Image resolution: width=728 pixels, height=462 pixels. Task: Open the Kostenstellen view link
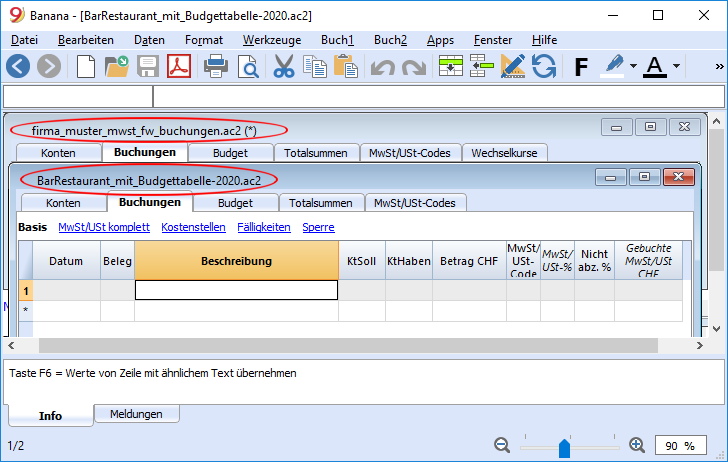(193, 227)
